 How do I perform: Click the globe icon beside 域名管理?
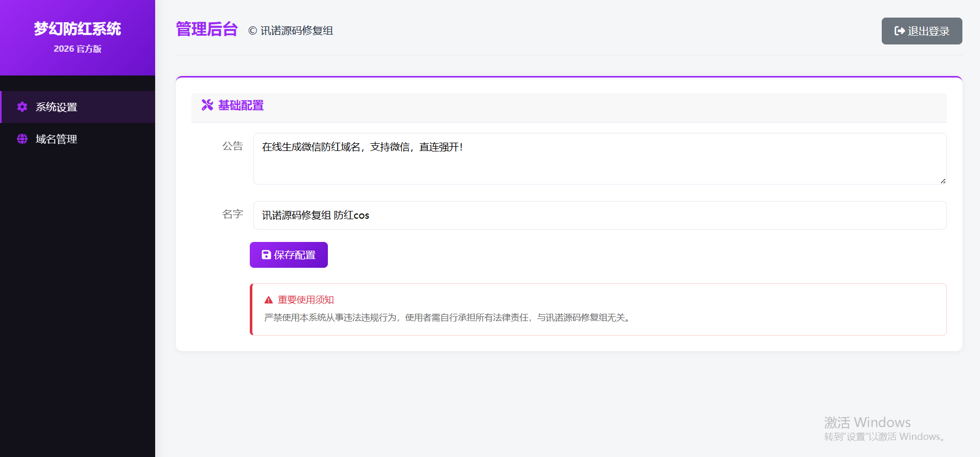tap(22, 139)
